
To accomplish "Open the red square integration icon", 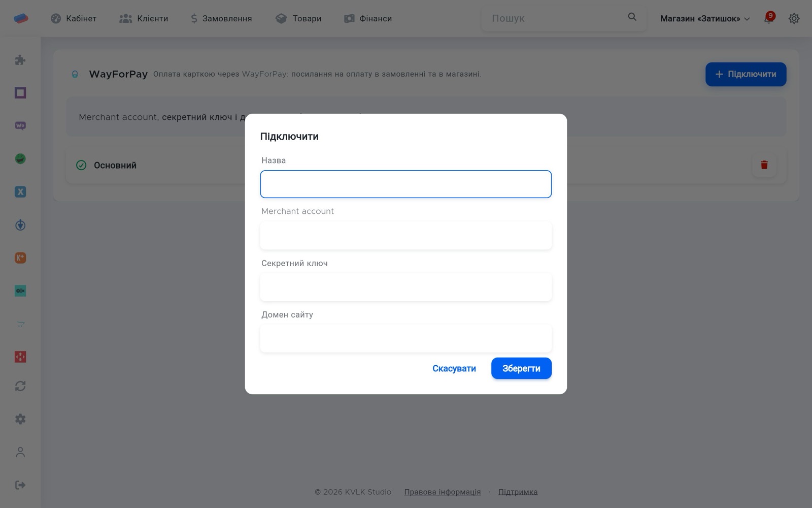I will click(20, 357).
